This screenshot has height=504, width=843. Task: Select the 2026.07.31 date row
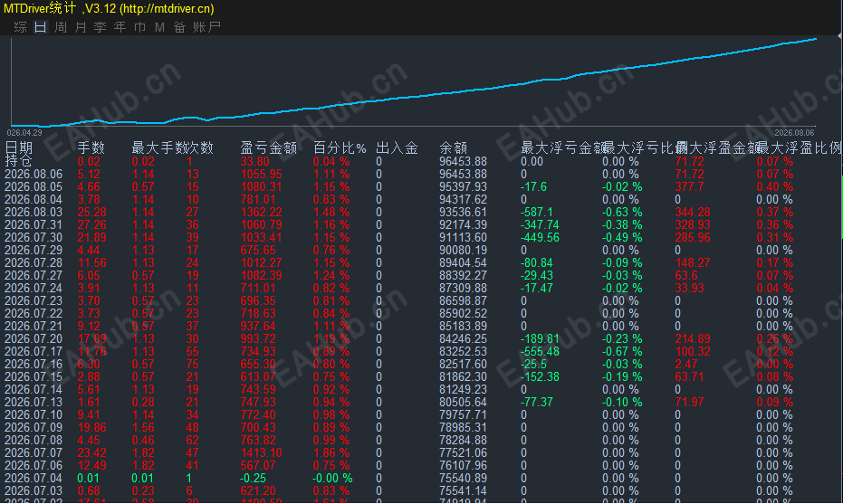(34, 224)
